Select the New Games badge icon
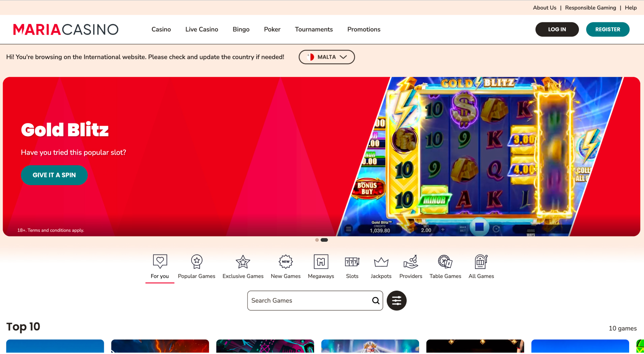Screen dimensions: 644x354 tap(286, 261)
